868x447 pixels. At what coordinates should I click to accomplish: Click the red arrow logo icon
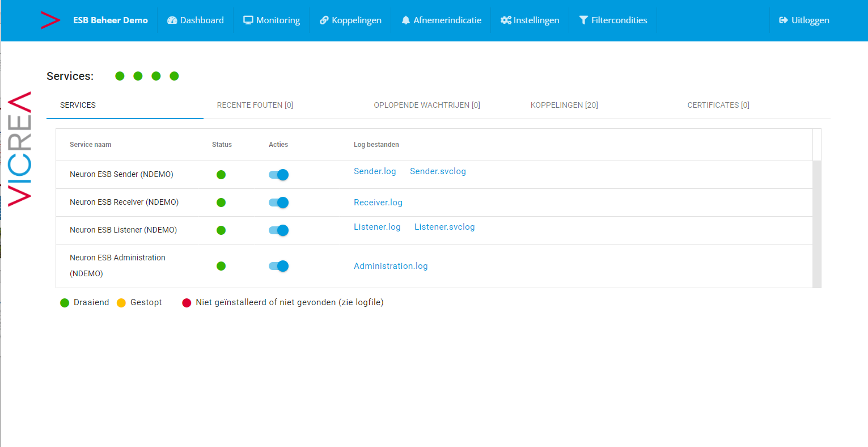[x=50, y=20]
